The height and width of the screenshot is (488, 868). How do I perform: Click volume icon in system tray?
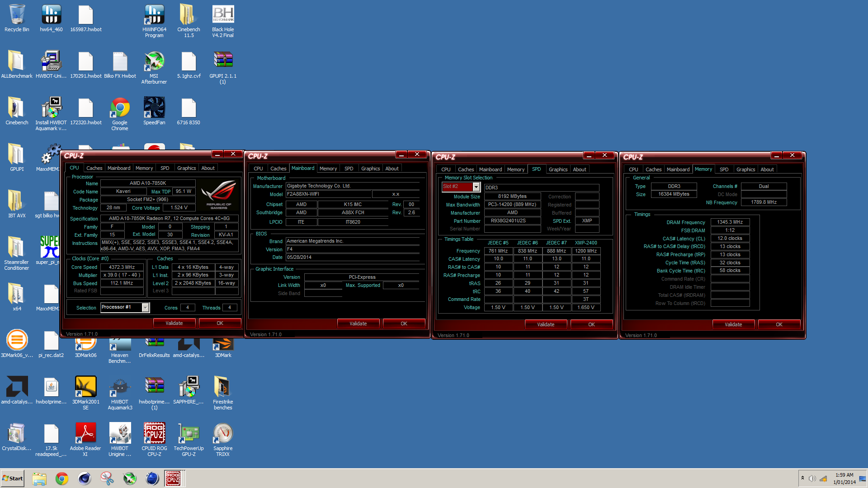click(812, 479)
